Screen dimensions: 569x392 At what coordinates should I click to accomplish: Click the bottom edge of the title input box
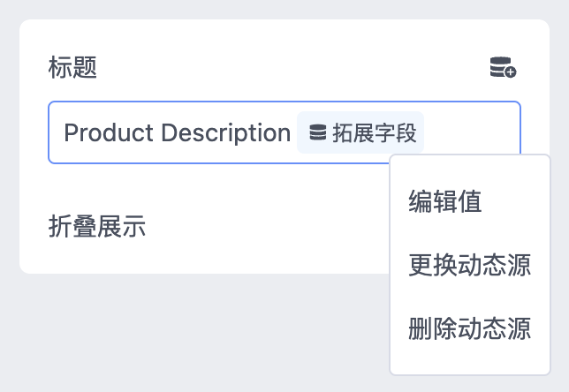(221, 162)
